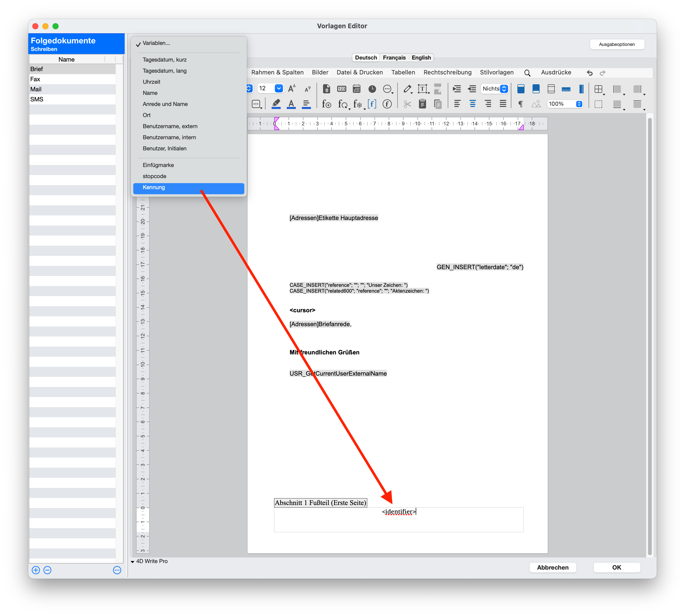
Task: Click the increase font size icon
Action: click(292, 89)
